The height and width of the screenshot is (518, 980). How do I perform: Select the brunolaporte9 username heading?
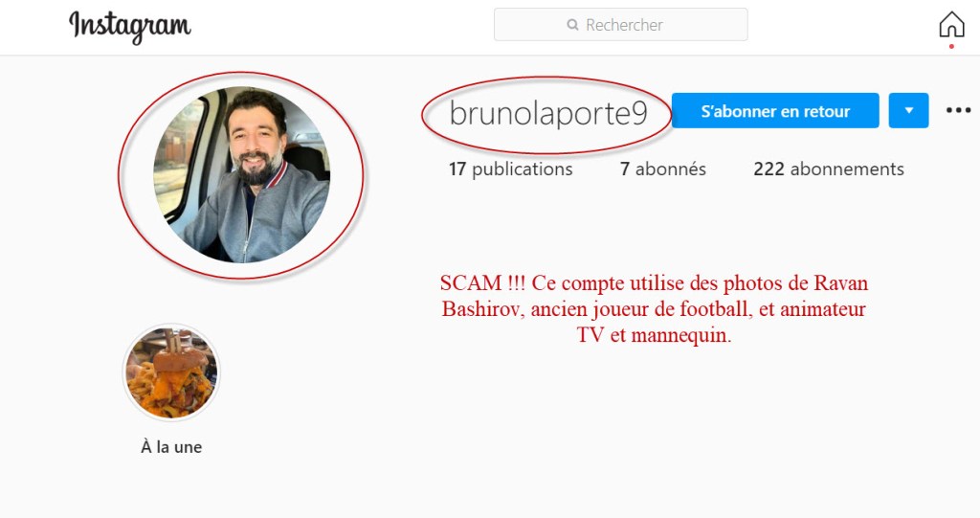(548, 113)
